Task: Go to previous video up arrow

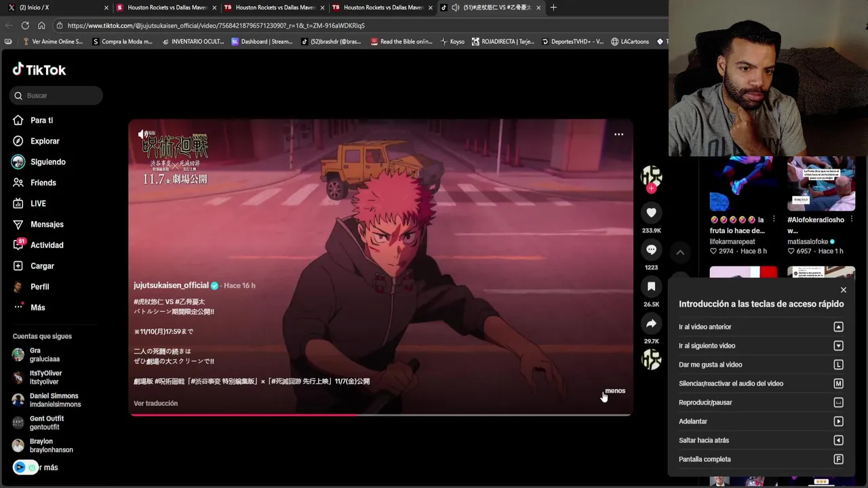Action: (x=680, y=253)
